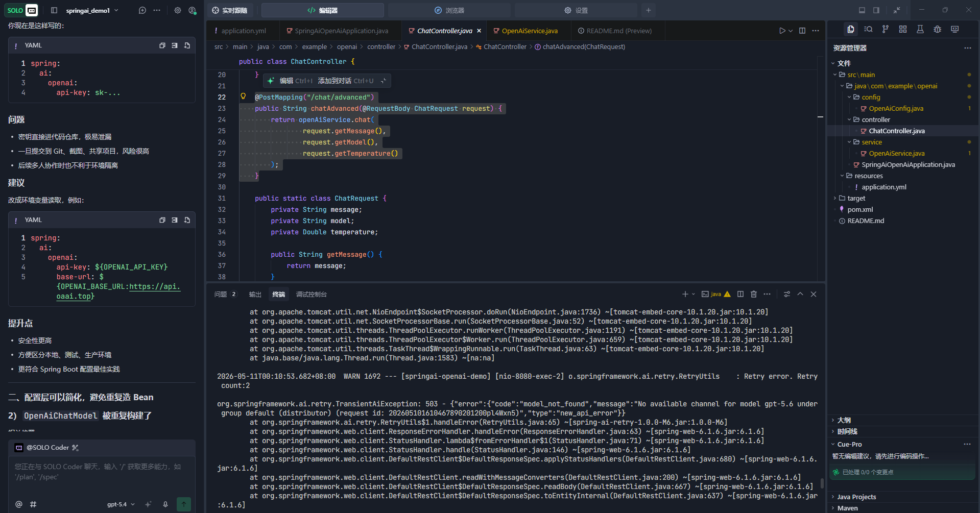Click the 实时跟随 live follow button
The width and height of the screenshot is (980, 513).
point(229,10)
